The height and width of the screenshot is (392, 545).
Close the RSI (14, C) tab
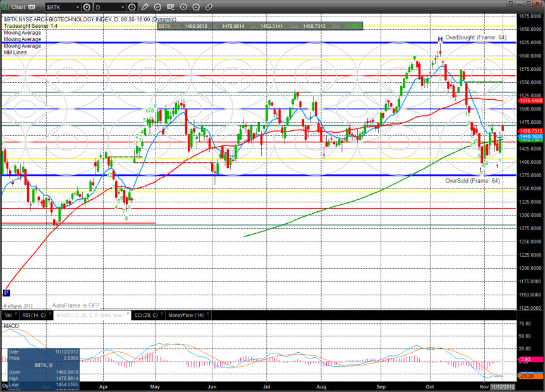50,314
